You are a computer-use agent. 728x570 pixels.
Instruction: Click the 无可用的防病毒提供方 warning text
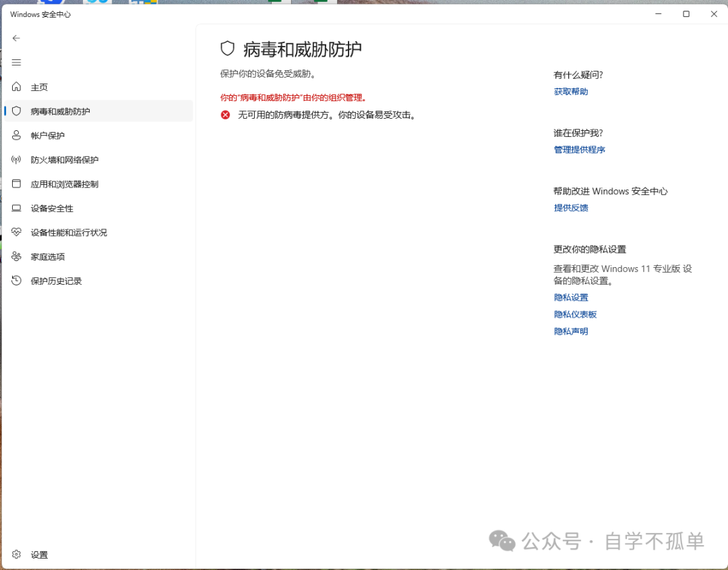pyautogui.click(x=327, y=115)
